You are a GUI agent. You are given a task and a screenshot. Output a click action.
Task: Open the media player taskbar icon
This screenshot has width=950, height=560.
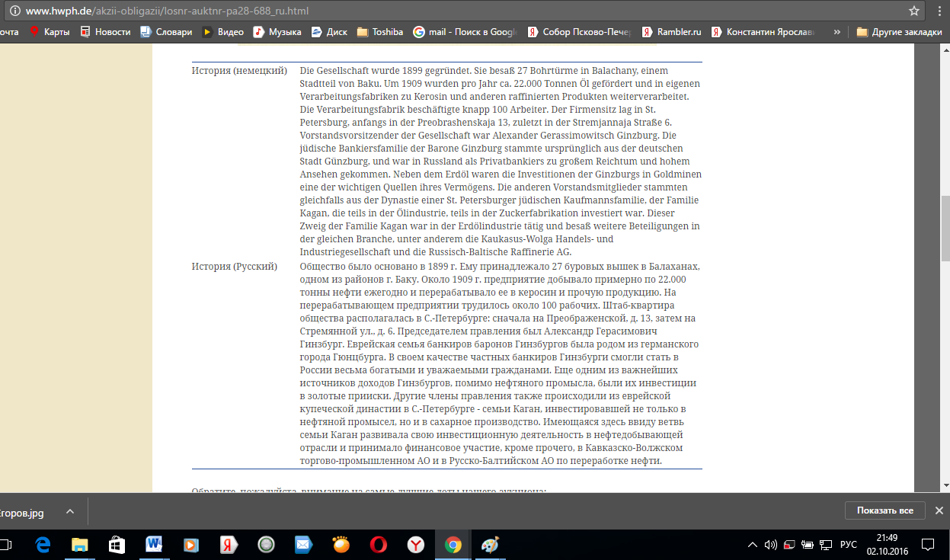[x=190, y=545]
